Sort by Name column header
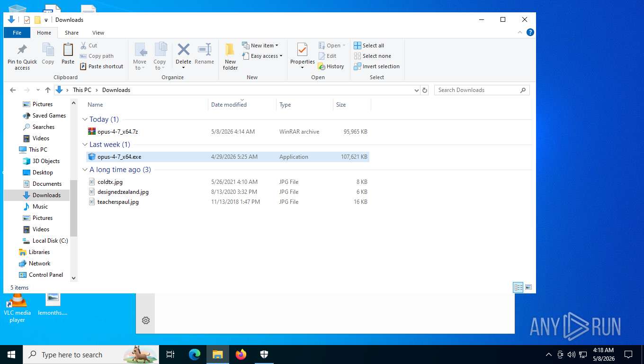Screen dimensions: 644x364 [x=147, y=105]
